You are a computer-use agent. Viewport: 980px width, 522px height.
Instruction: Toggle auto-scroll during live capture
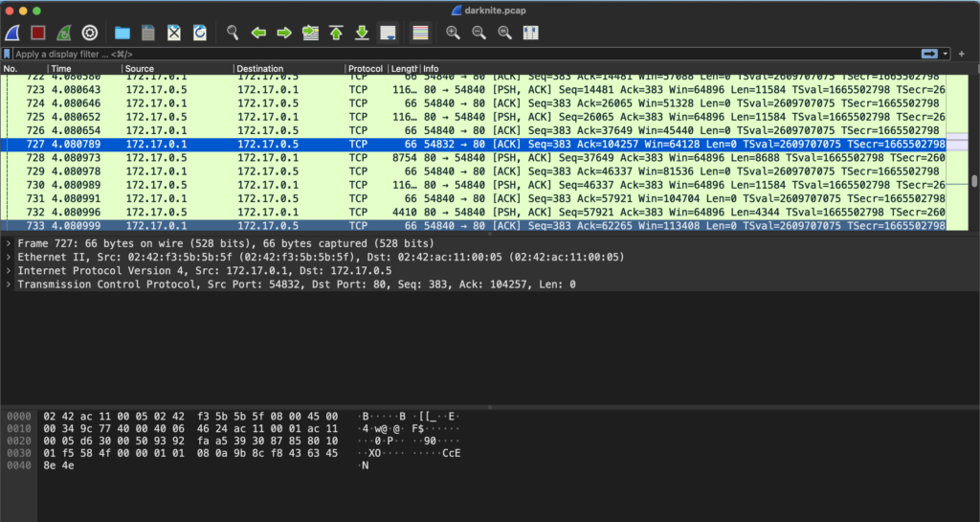tap(388, 33)
